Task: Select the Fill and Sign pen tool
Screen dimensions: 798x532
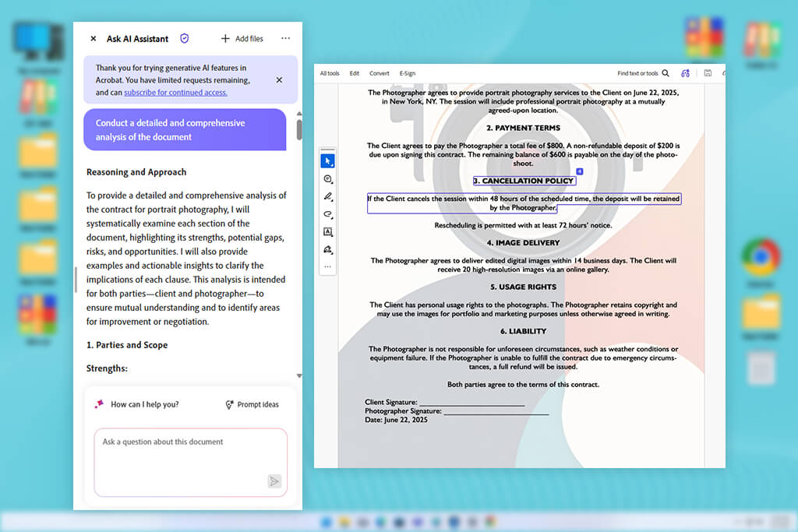Action: [328, 249]
